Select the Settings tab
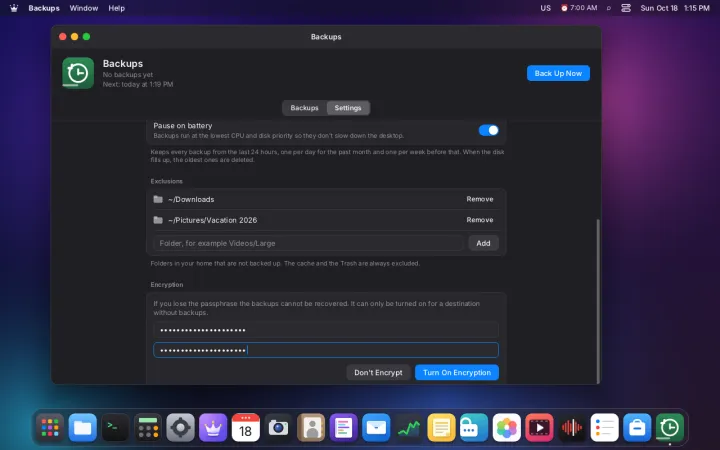This screenshot has height=450, width=720. click(x=348, y=108)
